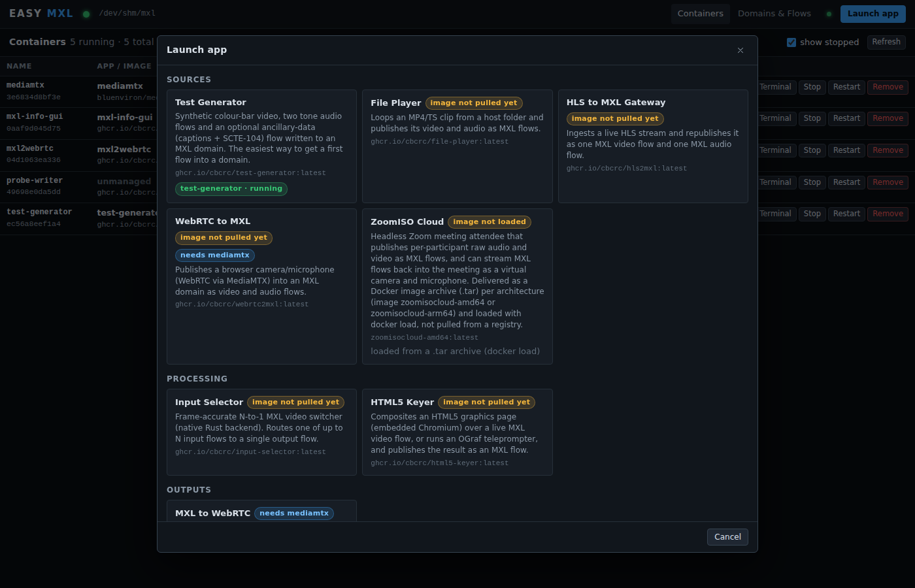The width and height of the screenshot is (915, 588).
Task: Select the MXL to WebRTC output card
Action: point(261,511)
